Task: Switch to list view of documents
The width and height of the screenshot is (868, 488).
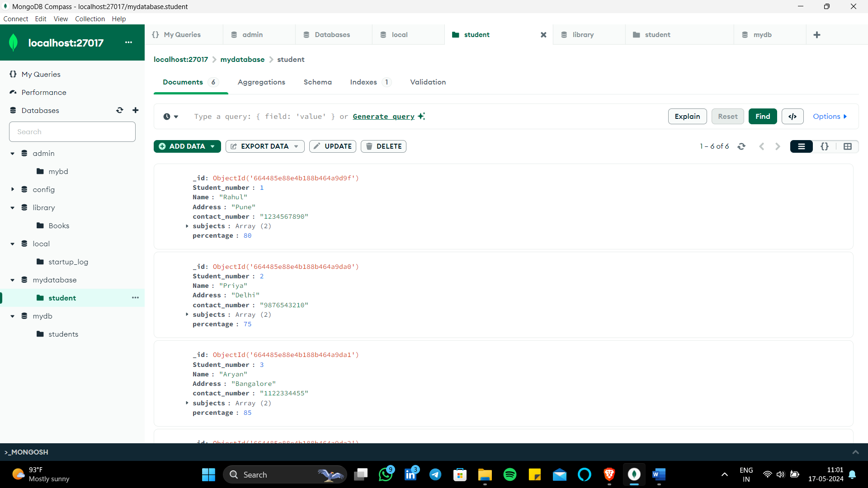Action: (802, 146)
